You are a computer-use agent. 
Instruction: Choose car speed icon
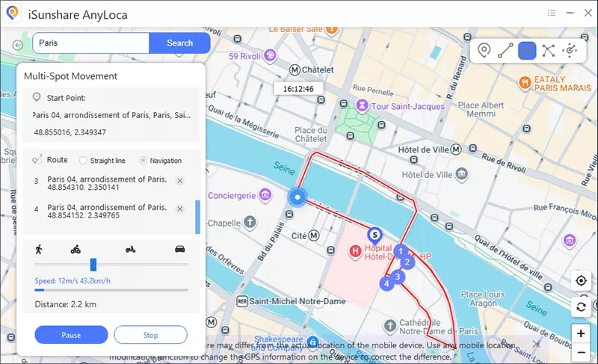[179, 249]
